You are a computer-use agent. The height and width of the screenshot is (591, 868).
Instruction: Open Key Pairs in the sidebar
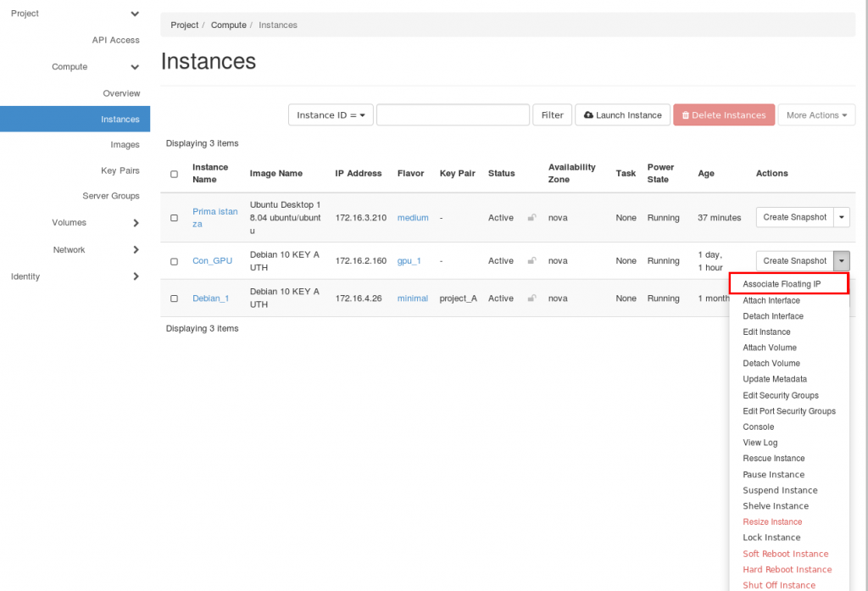click(120, 170)
